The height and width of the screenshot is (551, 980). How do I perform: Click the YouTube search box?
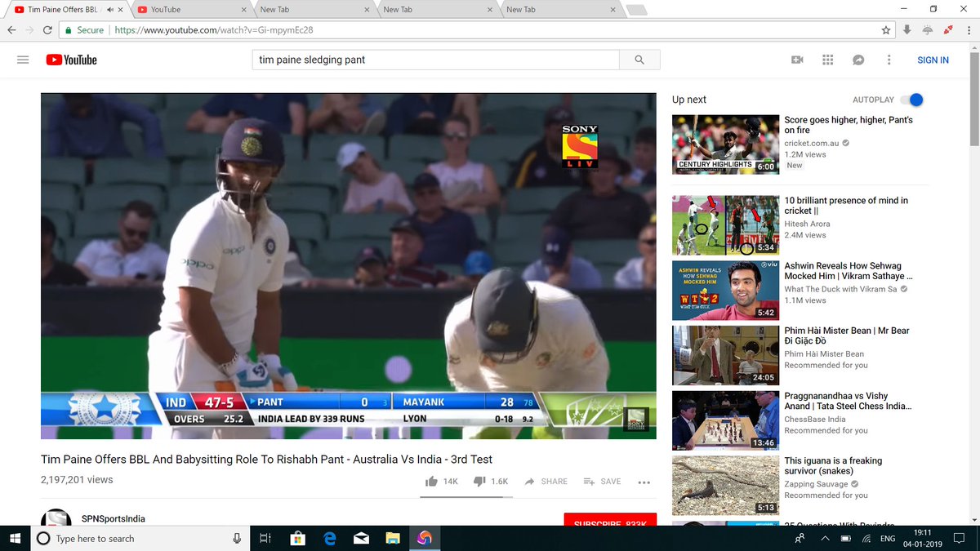(x=436, y=60)
